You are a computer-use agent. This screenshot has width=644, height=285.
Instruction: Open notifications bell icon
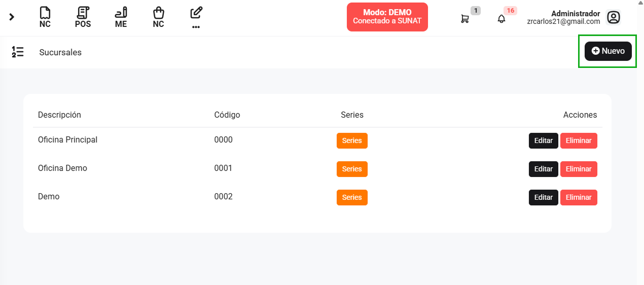tap(502, 19)
